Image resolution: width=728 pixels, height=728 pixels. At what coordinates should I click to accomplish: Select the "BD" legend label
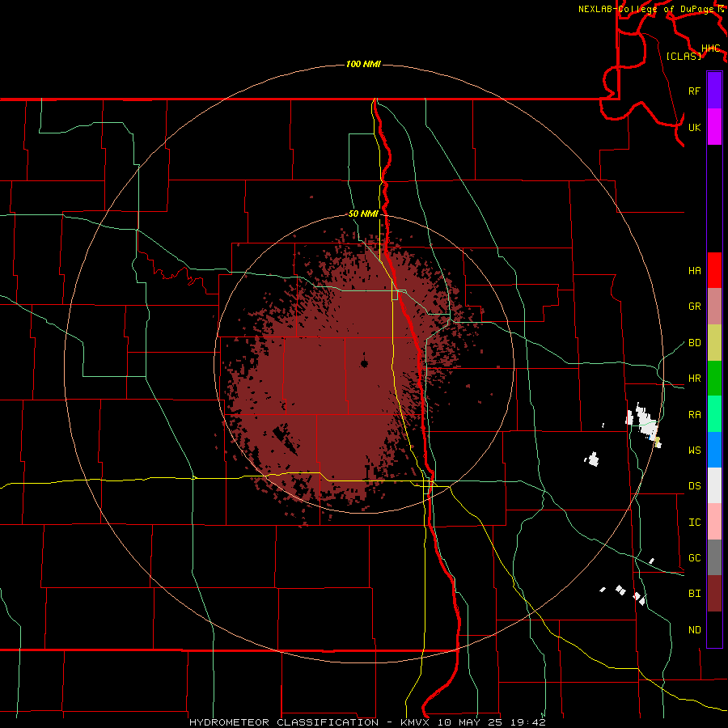tap(694, 343)
